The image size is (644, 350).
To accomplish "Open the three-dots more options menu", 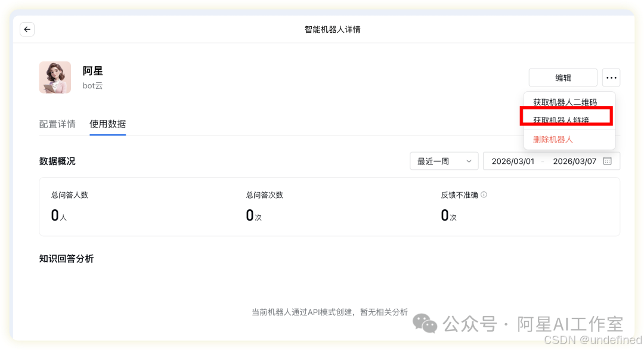I will 611,78.
